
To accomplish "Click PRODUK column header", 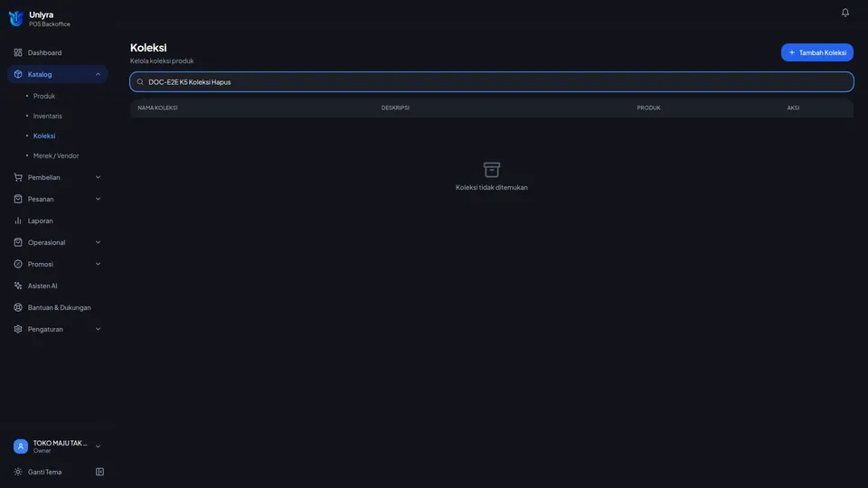I will pos(649,108).
